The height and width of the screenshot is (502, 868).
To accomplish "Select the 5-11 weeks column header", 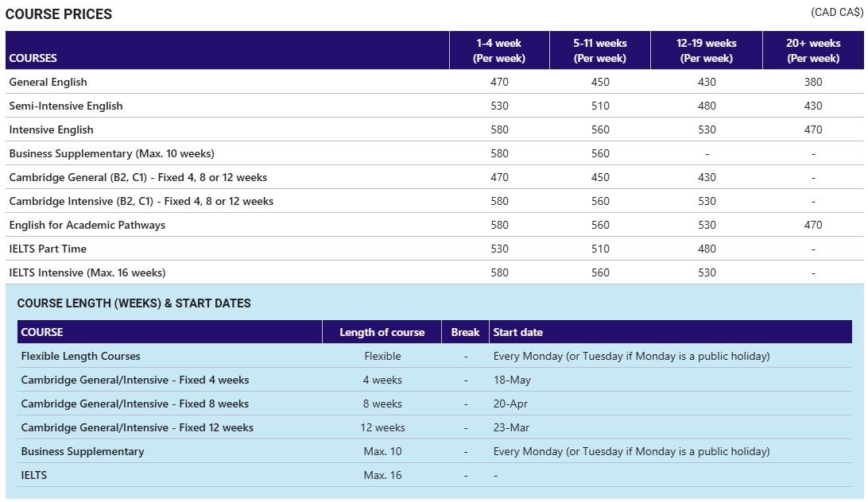I will [x=599, y=50].
